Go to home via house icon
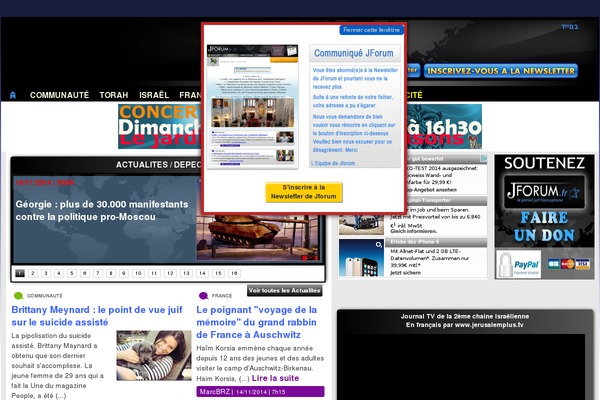 click(x=13, y=95)
